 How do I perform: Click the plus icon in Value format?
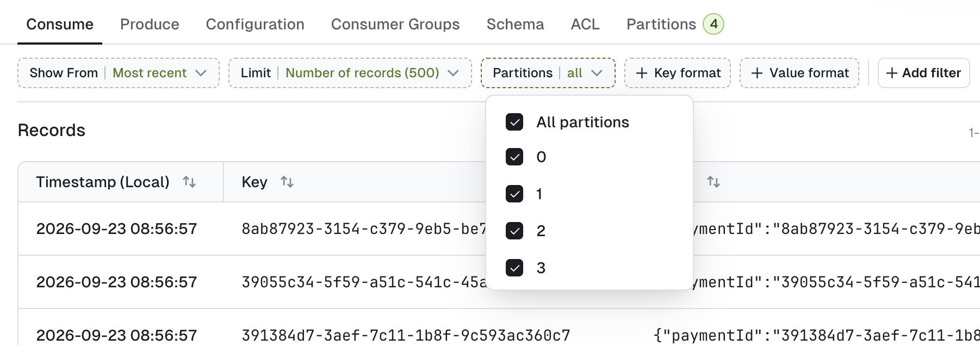click(x=757, y=73)
